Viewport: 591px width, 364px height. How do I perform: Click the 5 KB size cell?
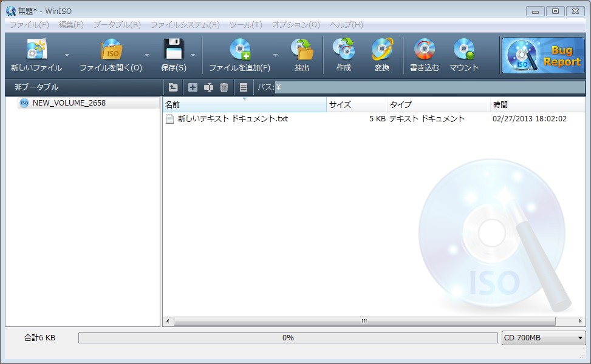click(x=377, y=119)
